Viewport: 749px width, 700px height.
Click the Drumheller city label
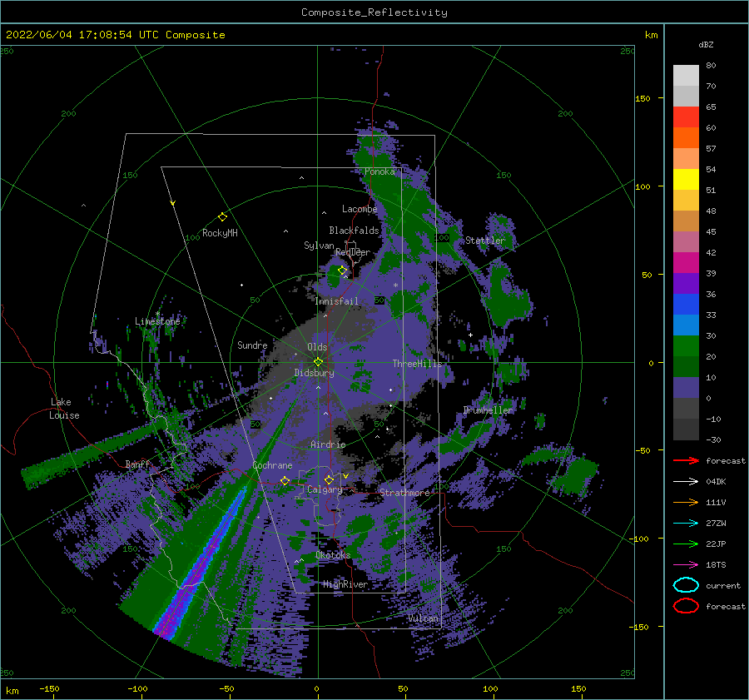pyautogui.click(x=488, y=410)
